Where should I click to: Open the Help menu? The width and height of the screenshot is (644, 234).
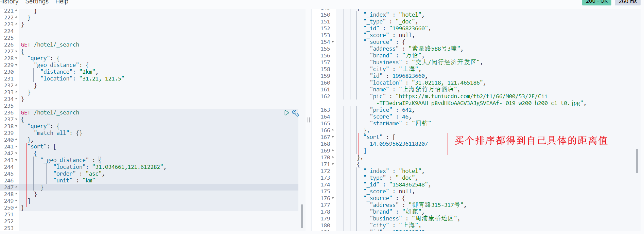62,2
